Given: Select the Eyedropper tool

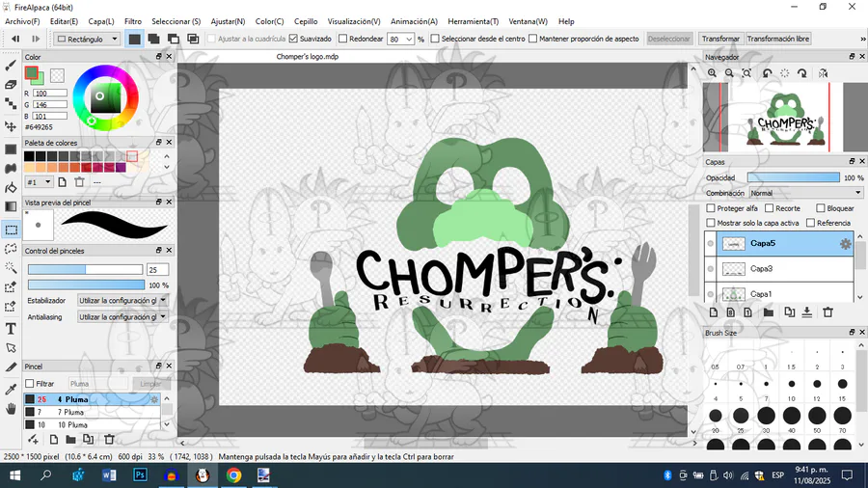Looking at the screenshot, I should pyautogui.click(x=11, y=390).
